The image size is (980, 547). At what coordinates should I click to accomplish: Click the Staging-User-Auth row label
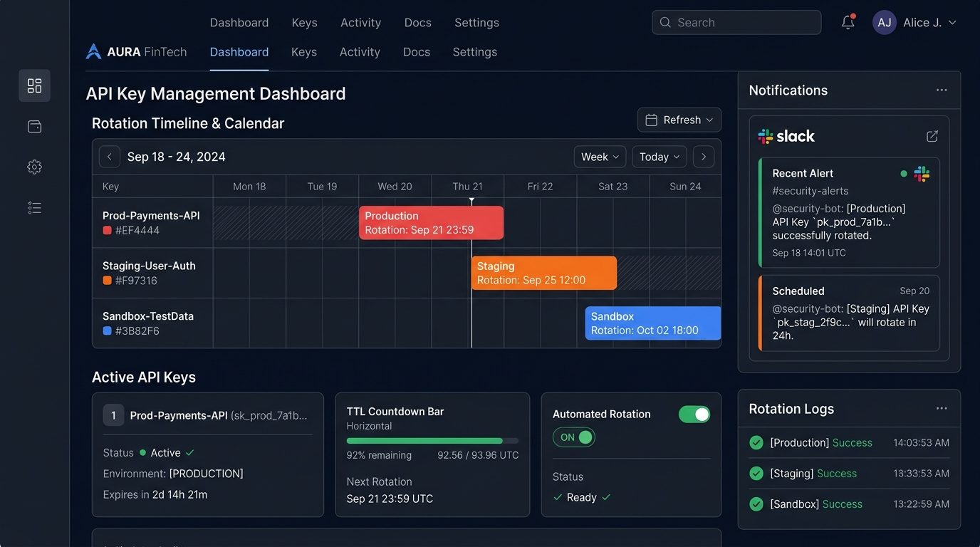point(149,266)
